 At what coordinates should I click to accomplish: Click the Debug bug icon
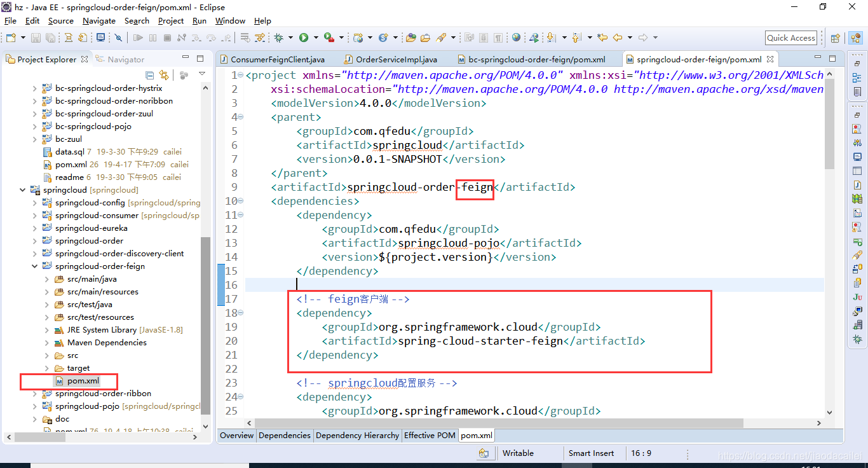coord(278,38)
